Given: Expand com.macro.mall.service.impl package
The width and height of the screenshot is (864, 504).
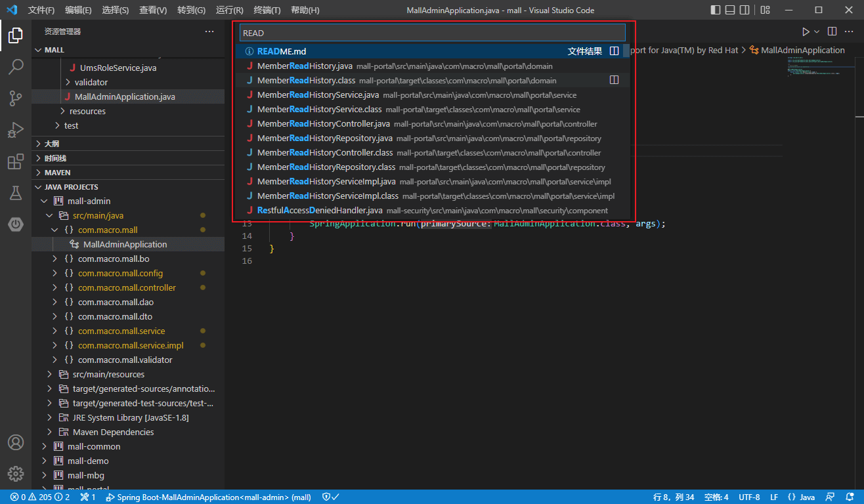Looking at the screenshot, I should click(54, 345).
